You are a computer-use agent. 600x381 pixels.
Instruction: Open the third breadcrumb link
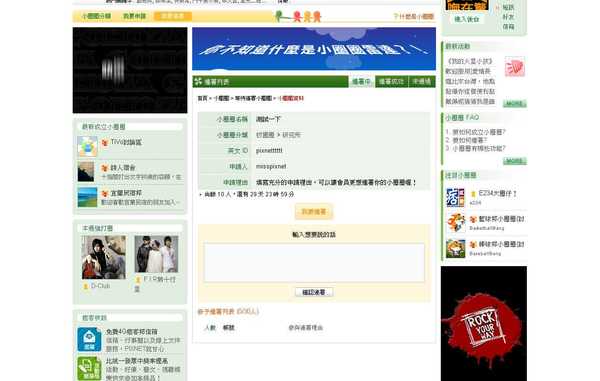click(253, 98)
